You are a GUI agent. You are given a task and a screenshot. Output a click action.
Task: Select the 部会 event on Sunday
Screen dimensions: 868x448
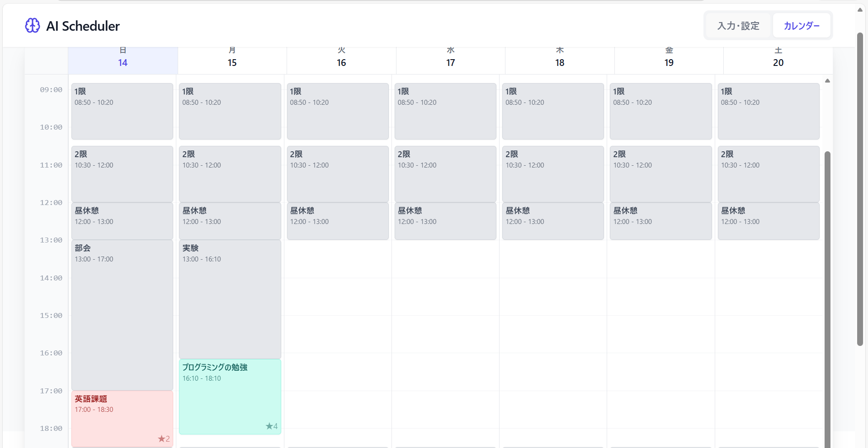(x=122, y=316)
